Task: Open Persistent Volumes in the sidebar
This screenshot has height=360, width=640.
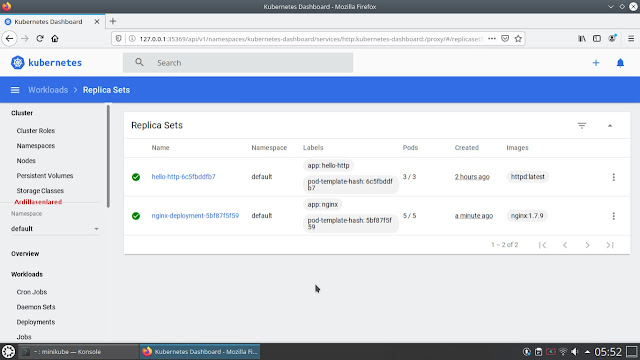Action: click(x=45, y=176)
